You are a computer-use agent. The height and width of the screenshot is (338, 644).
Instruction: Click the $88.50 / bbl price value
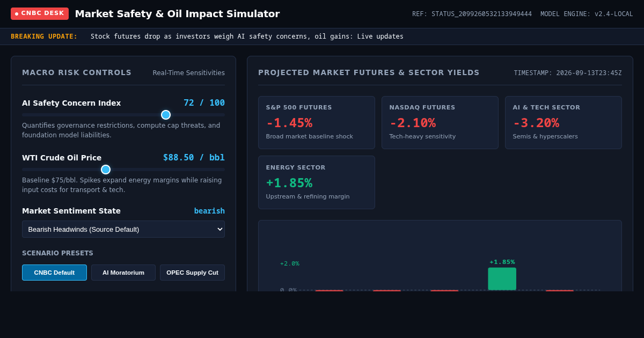[x=194, y=158]
